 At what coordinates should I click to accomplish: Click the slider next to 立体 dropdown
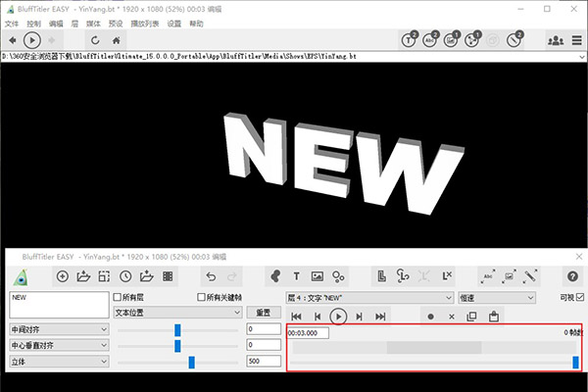191,362
